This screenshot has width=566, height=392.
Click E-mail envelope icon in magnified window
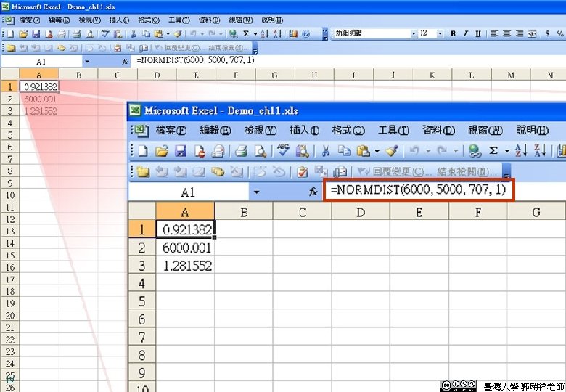218,151
